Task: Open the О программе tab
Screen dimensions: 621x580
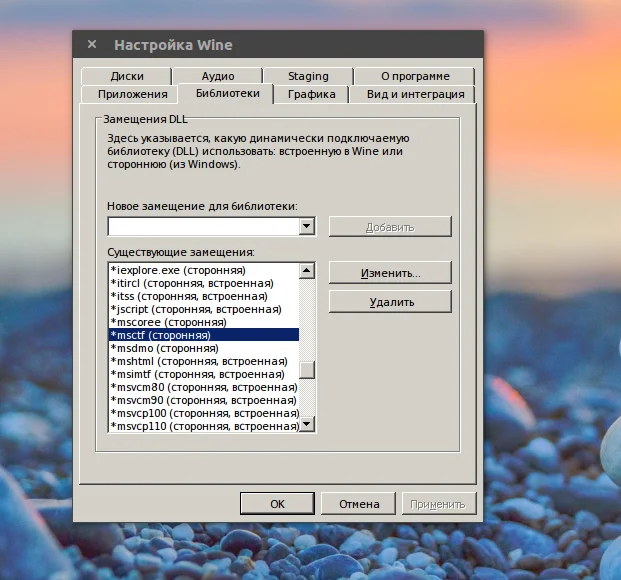Action: 415,76
